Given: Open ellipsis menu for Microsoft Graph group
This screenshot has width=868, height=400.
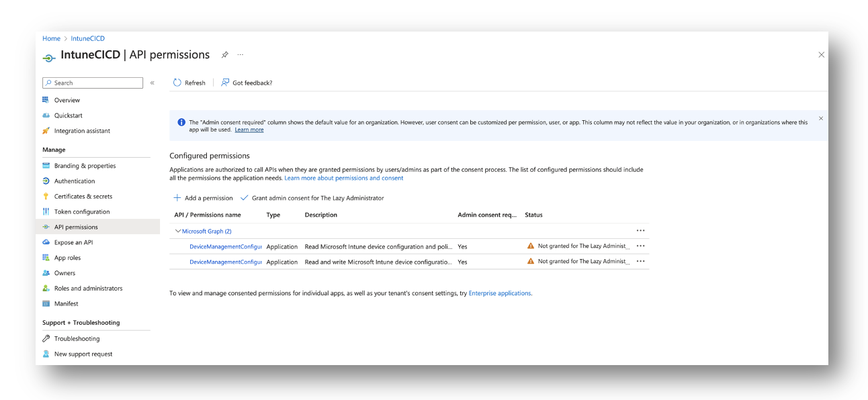Looking at the screenshot, I should 640,231.
